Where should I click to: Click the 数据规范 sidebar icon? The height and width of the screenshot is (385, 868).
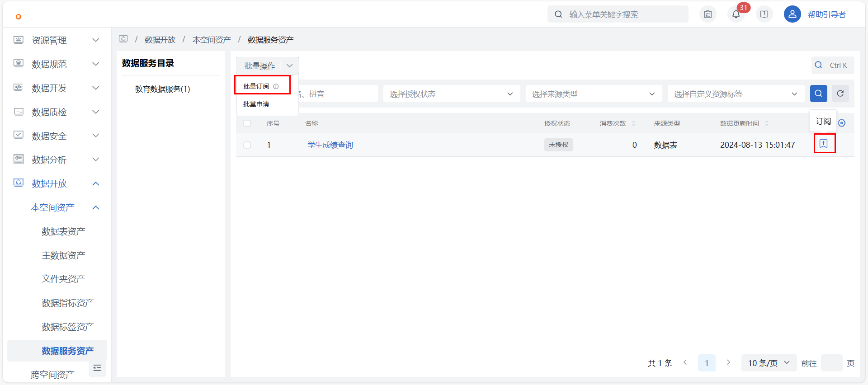point(19,64)
